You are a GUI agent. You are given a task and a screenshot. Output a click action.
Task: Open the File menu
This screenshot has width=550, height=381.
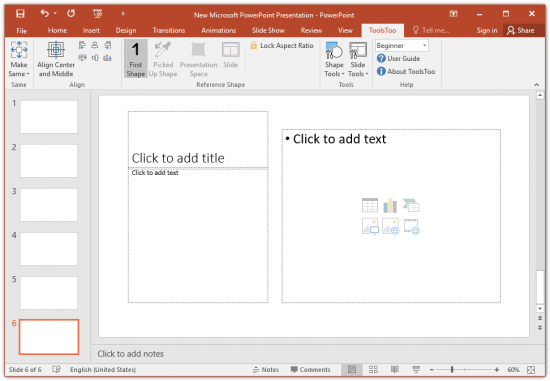[x=22, y=31]
